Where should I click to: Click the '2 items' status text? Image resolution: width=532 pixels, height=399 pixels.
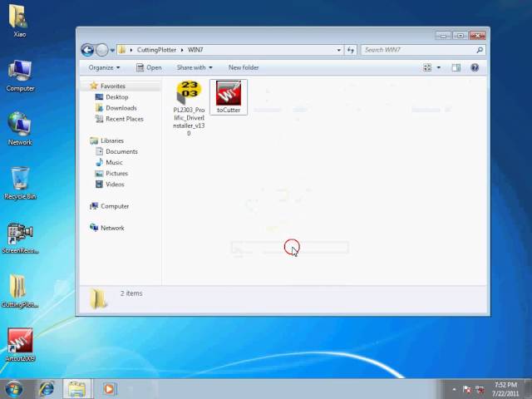pyautogui.click(x=131, y=293)
